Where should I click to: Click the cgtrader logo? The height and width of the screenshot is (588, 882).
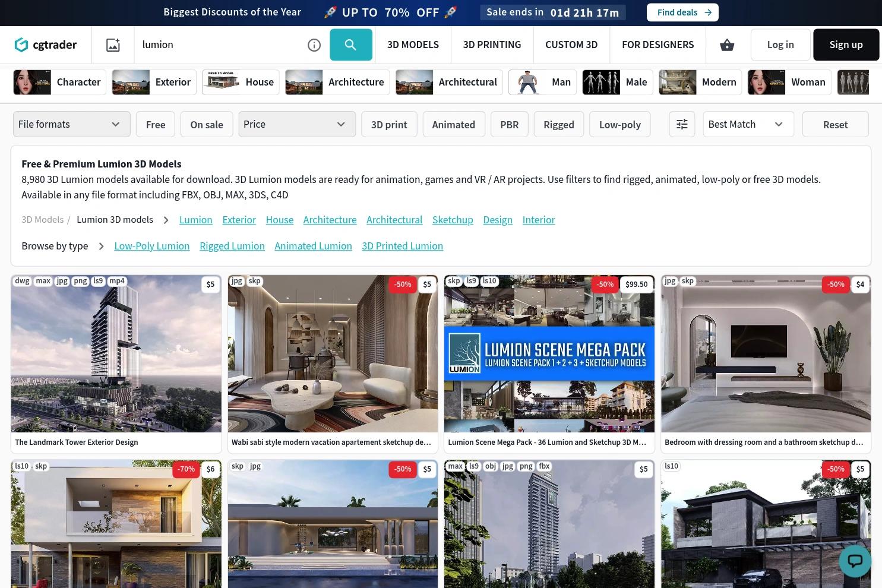click(46, 45)
